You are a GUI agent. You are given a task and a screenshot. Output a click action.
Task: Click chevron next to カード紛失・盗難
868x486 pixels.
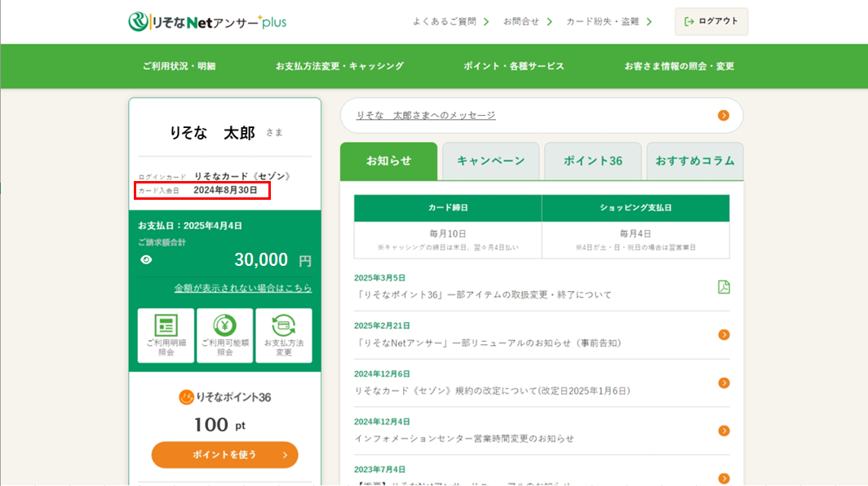click(x=649, y=21)
